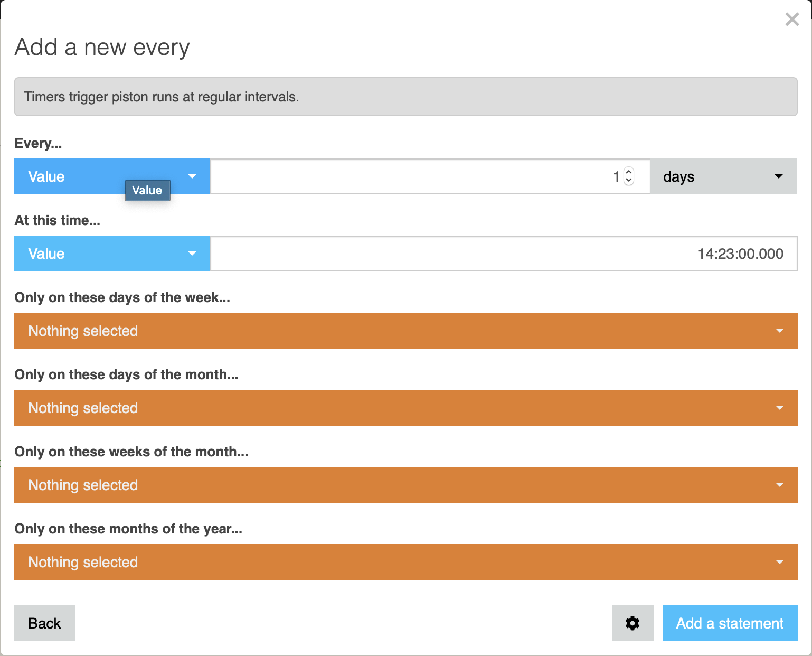The width and height of the screenshot is (812, 656).
Task: Expand days of the week selector
Action: (405, 331)
